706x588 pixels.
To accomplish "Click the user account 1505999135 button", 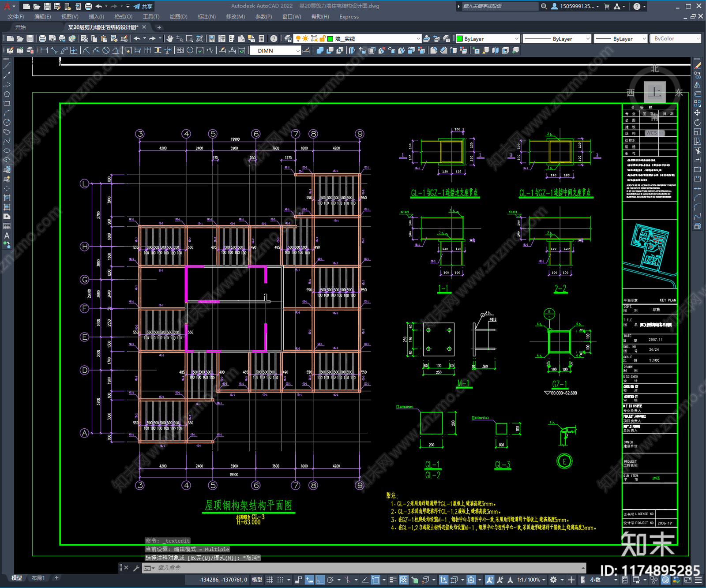I will (575, 6).
